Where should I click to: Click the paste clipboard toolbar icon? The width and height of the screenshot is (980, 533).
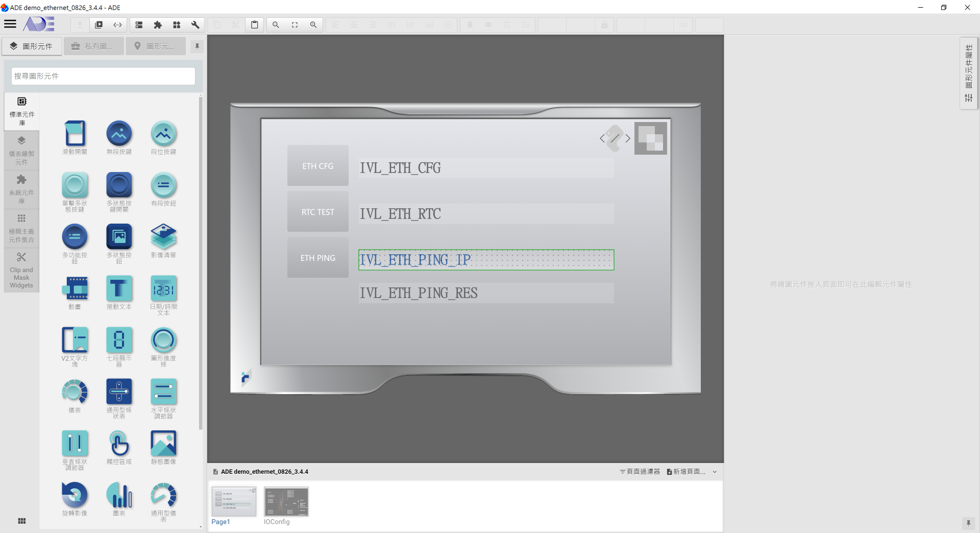tap(254, 25)
